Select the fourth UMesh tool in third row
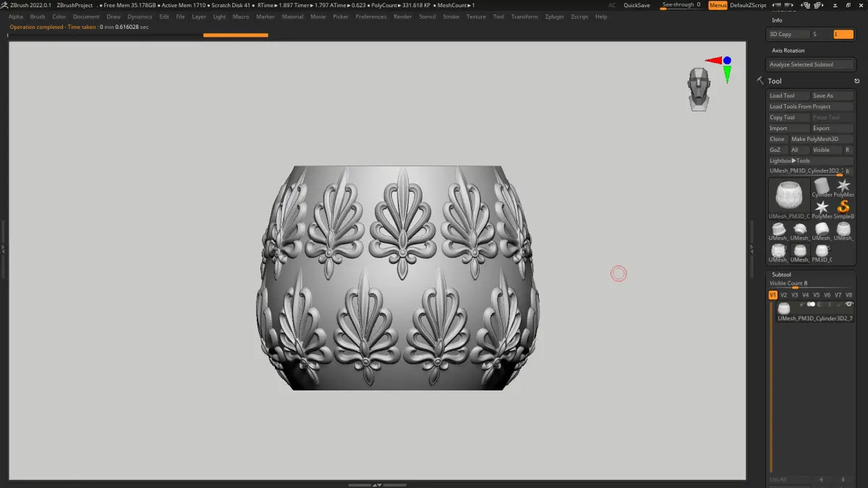Screen dimensions: 868x488 pos(843,231)
